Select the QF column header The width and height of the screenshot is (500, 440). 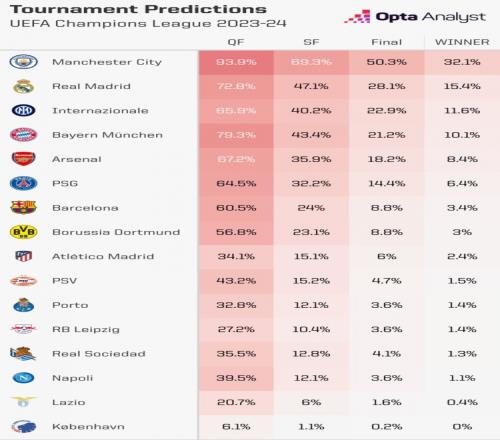click(236, 42)
